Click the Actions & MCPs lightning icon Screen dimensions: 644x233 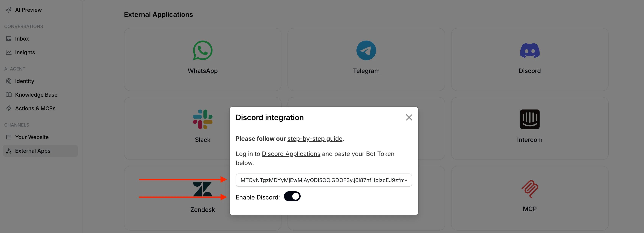tap(9, 108)
